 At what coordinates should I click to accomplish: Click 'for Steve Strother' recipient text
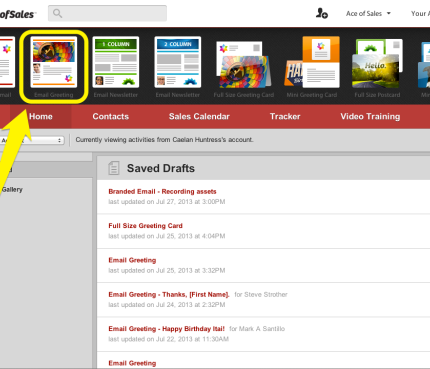(x=261, y=295)
